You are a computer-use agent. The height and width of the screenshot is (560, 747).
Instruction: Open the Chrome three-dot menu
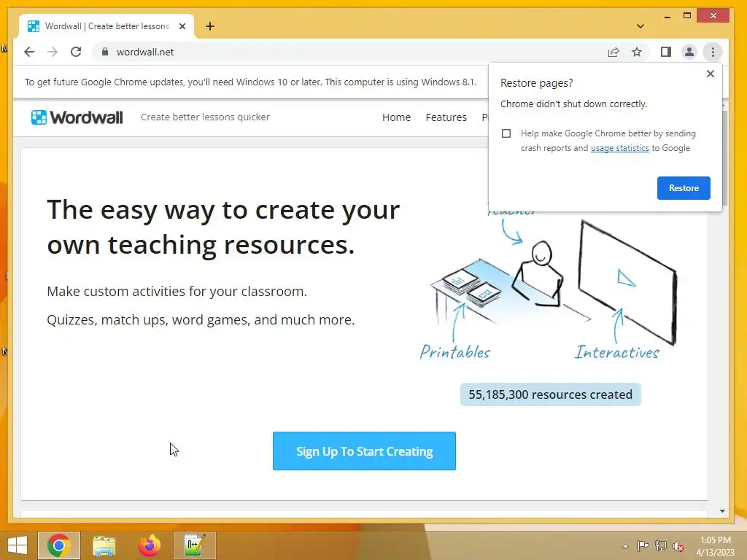(x=713, y=52)
